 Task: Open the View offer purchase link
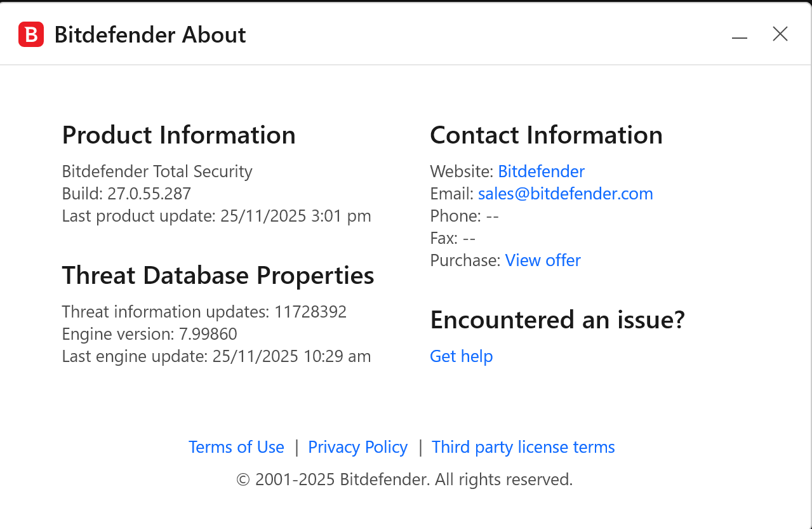click(x=543, y=260)
